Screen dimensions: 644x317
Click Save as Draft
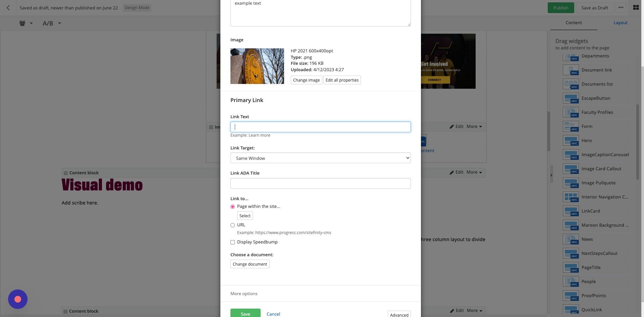pyautogui.click(x=594, y=8)
